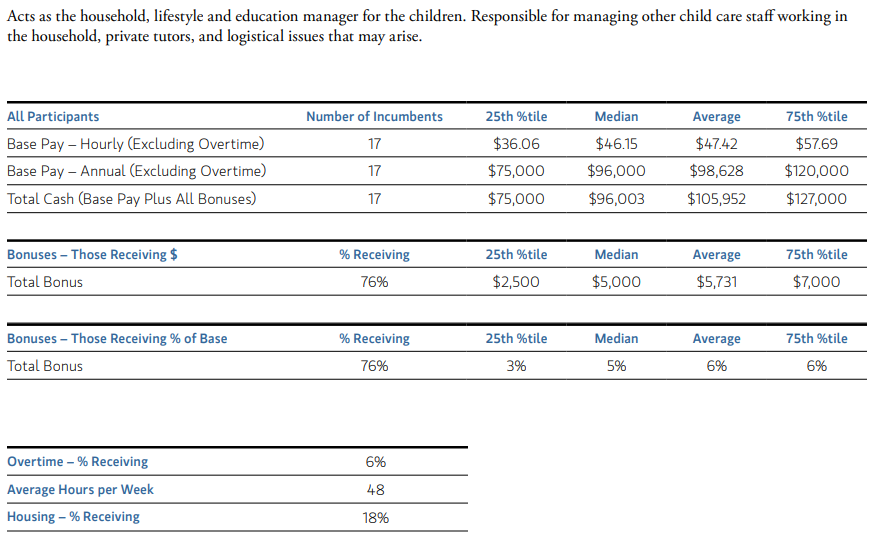This screenshot has height=547, width=886.
Task: Click the Total Bonus 25th percentile $2,500
Action: [516, 282]
